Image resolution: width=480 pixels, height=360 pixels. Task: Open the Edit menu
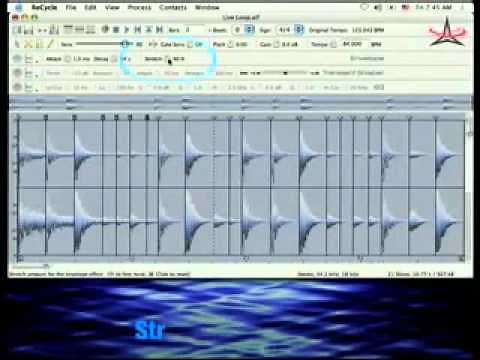90,7
